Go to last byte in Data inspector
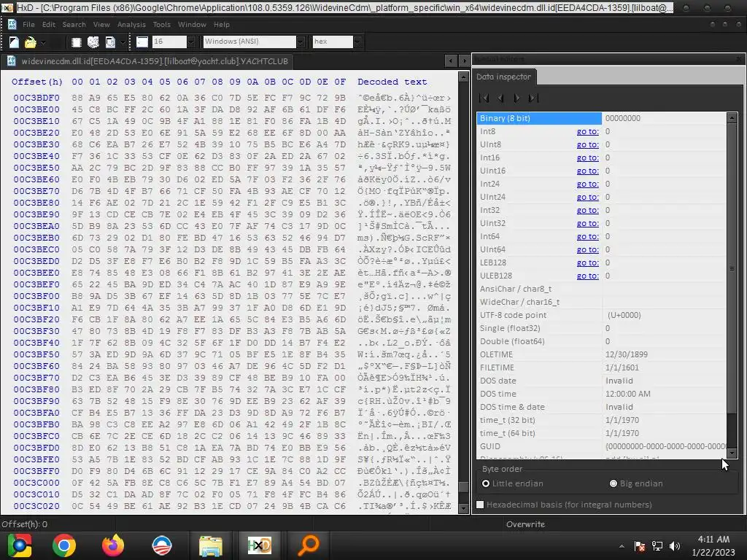 coord(533,98)
